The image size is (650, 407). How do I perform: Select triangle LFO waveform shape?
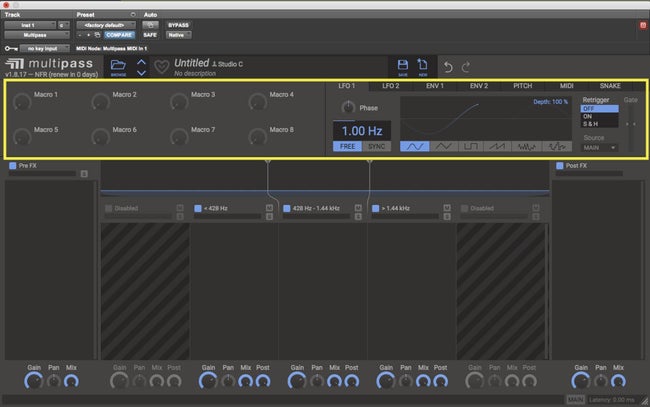[443, 146]
